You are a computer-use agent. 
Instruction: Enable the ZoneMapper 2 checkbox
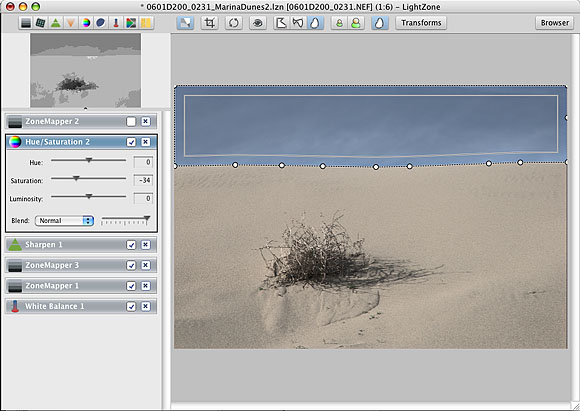(131, 121)
